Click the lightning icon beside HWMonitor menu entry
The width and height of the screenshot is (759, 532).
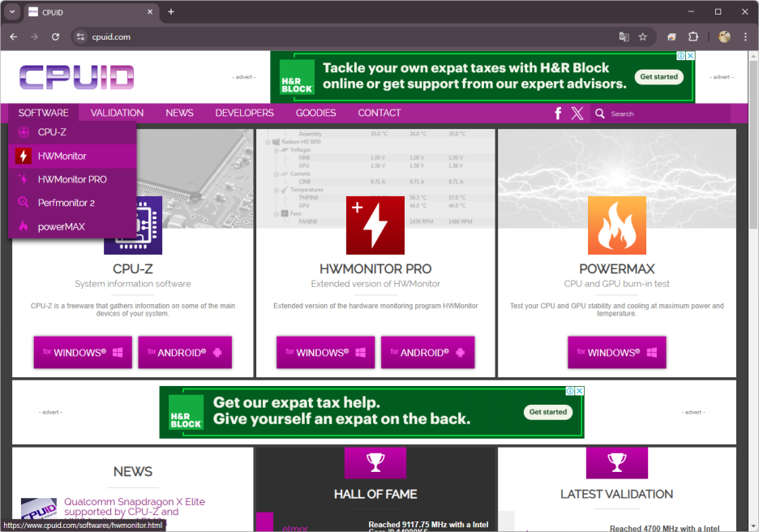pos(23,156)
